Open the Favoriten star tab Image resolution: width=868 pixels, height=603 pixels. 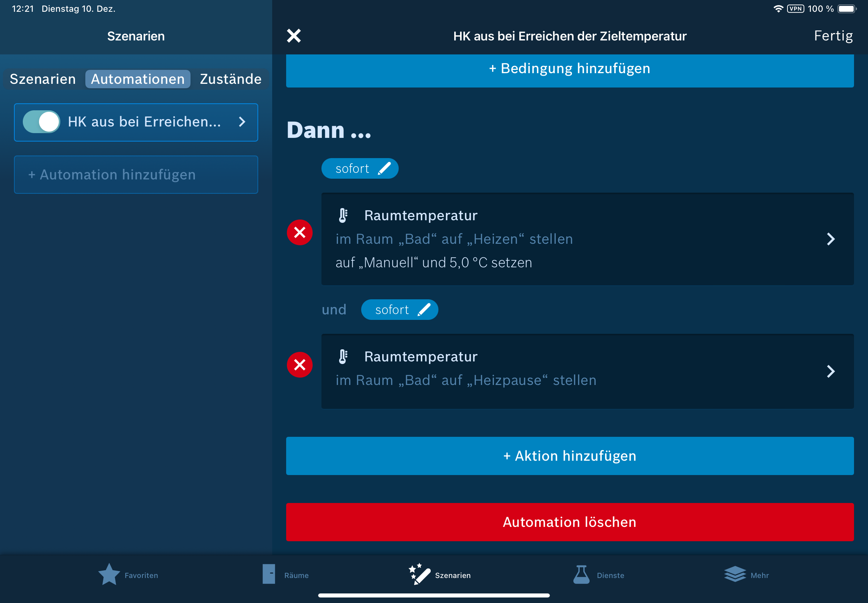(x=109, y=575)
